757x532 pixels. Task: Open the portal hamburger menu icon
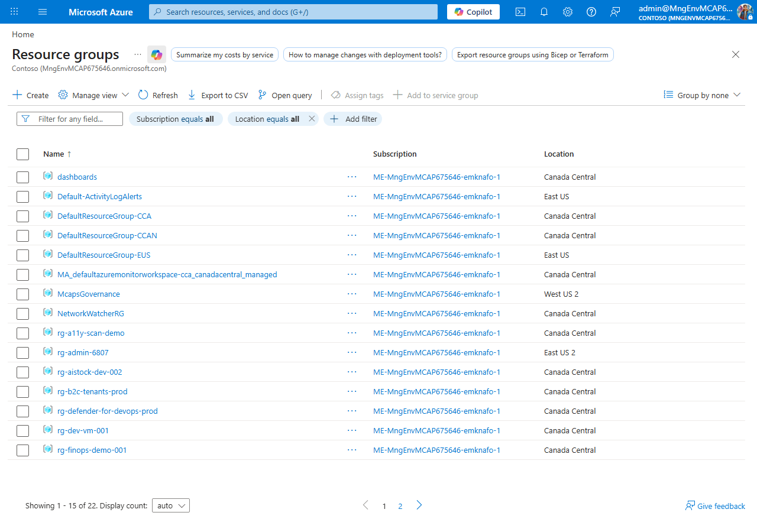pyautogui.click(x=42, y=12)
